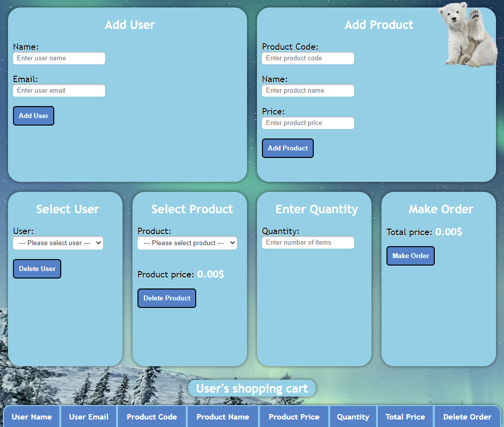Click the Enter product price field
Image resolution: width=504 pixels, height=427 pixels.
click(308, 123)
